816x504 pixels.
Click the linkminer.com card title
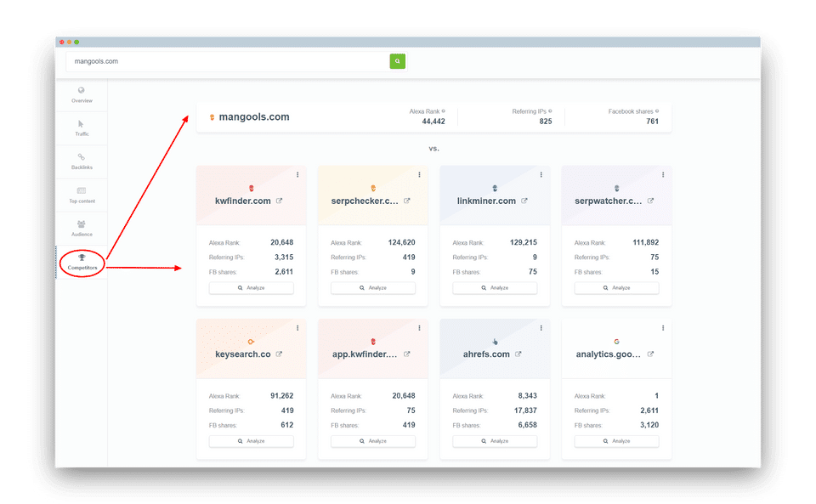(x=486, y=201)
